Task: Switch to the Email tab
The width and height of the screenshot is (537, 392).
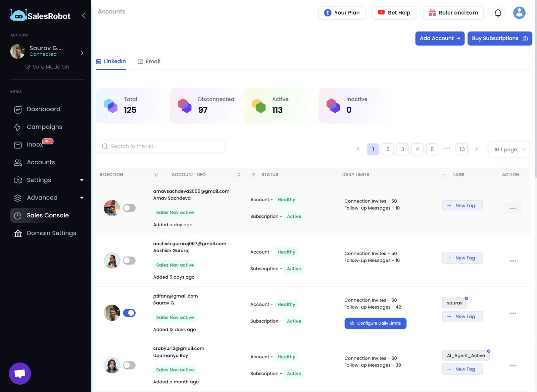Action: point(149,61)
